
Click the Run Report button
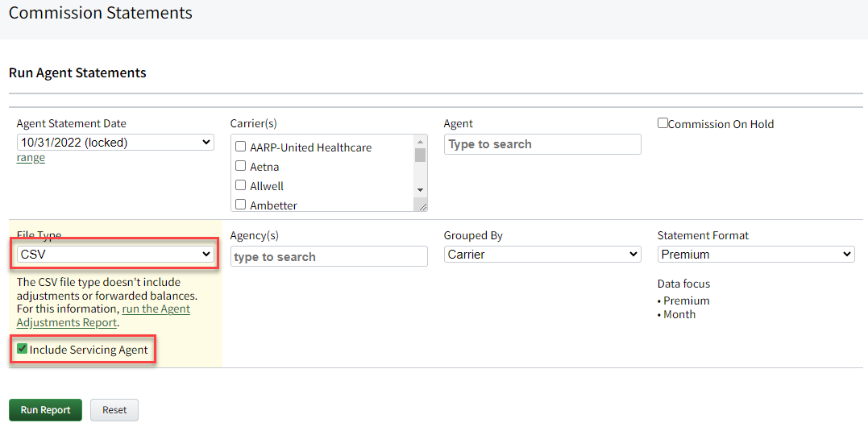pyautogui.click(x=45, y=410)
